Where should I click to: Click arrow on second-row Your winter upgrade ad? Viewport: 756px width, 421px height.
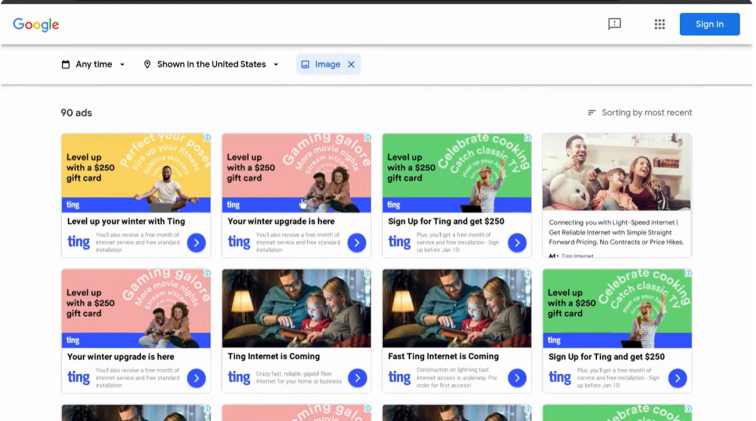(196, 378)
